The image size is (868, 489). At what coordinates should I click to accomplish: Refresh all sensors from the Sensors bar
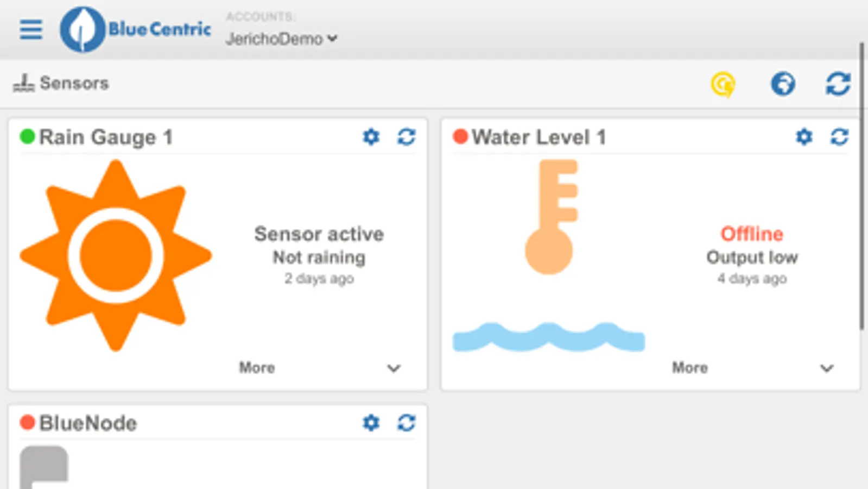point(838,84)
